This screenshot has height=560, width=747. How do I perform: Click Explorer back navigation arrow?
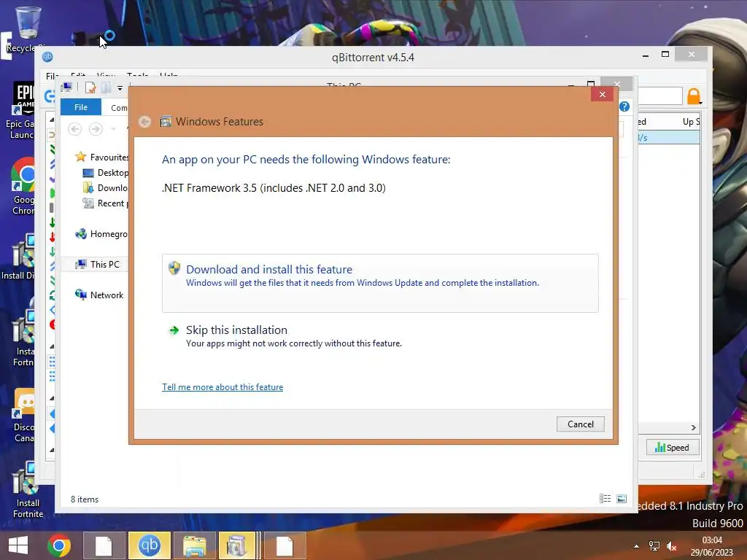pyautogui.click(x=75, y=129)
